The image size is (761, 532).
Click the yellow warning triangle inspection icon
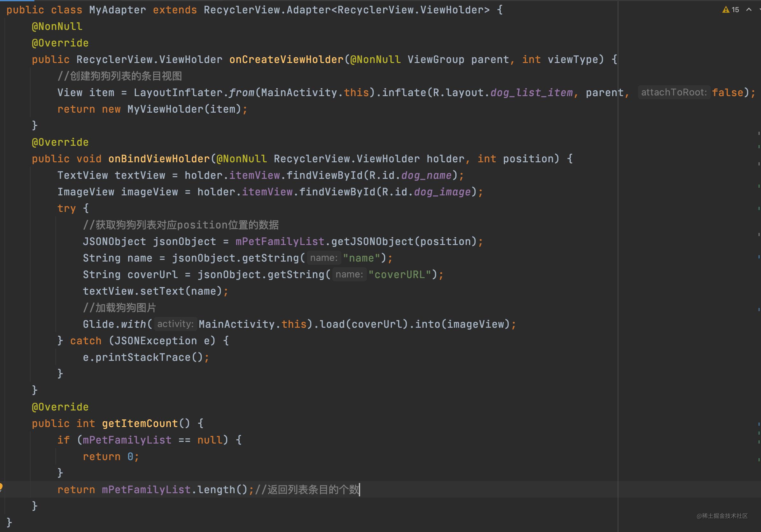coord(726,10)
